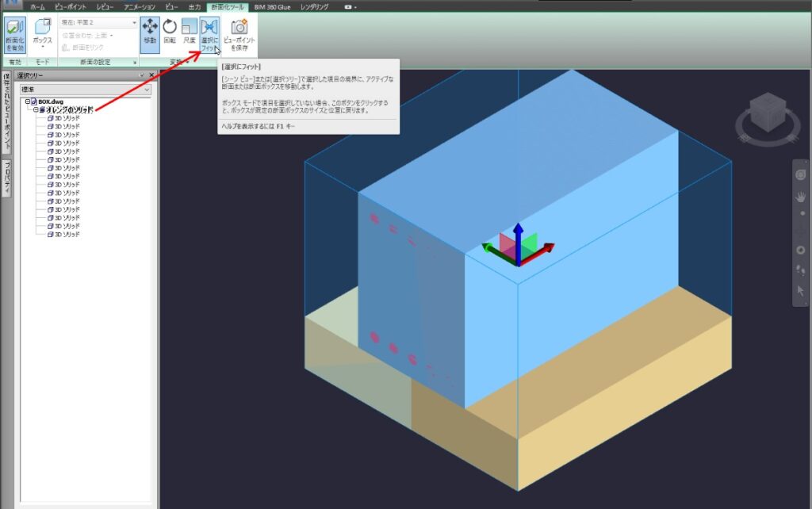This screenshot has width=812, height=509.
Task: Select the 回転 (Rotate) gizmo tool
Action: click(170, 33)
